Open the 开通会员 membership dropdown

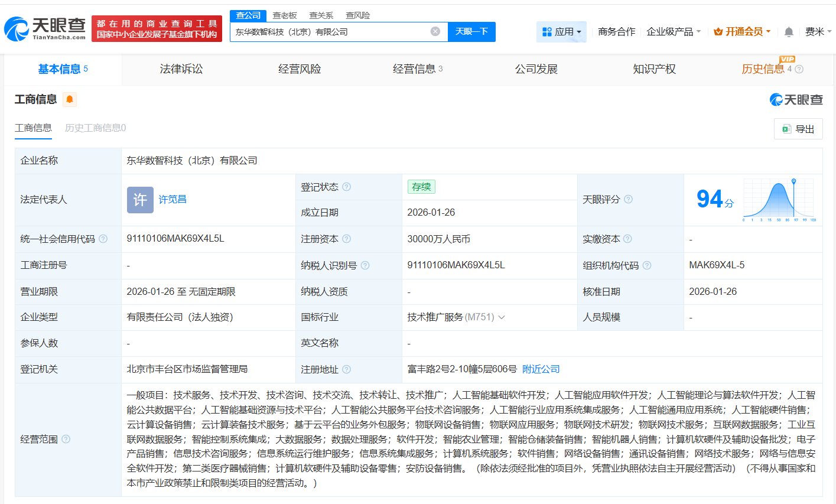pos(742,32)
